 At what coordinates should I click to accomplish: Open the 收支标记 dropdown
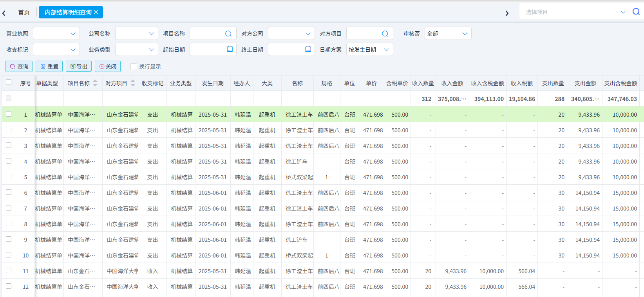[x=56, y=50]
